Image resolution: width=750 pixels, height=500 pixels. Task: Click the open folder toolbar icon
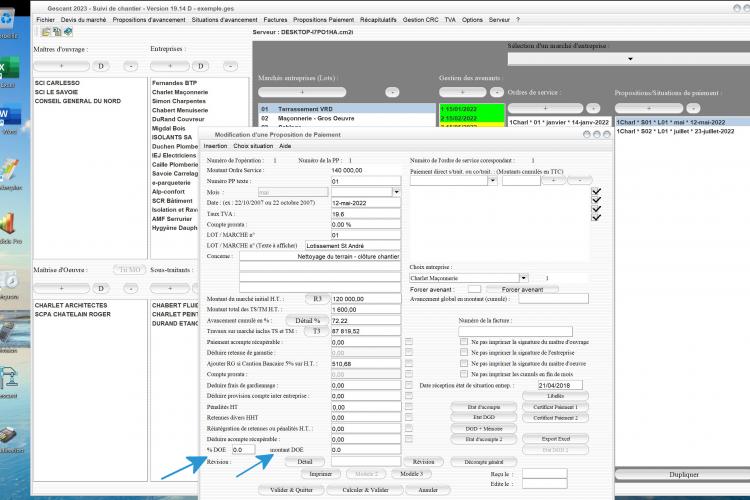[x=46, y=32]
